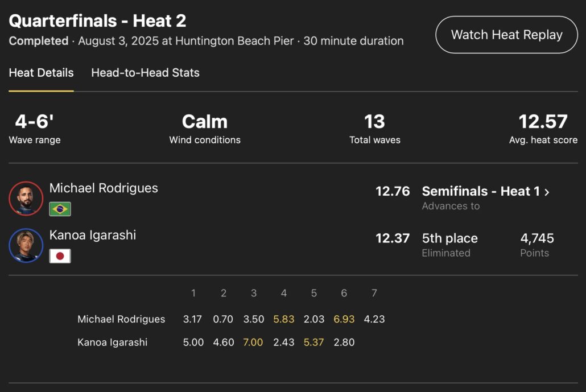This screenshot has width=586, height=392.
Task: Click Rodrigues' highlighted 6.93 wave score
Action: click(344, 319)
